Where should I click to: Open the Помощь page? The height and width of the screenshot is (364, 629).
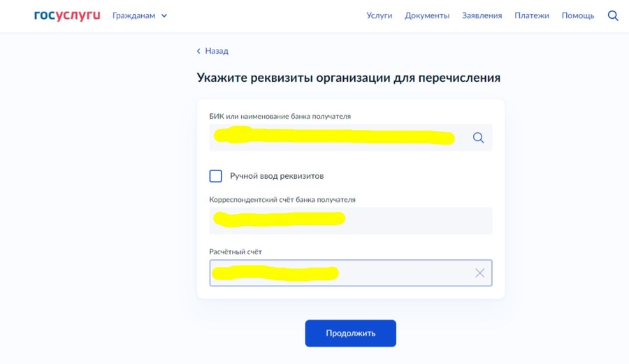(578, 15)
